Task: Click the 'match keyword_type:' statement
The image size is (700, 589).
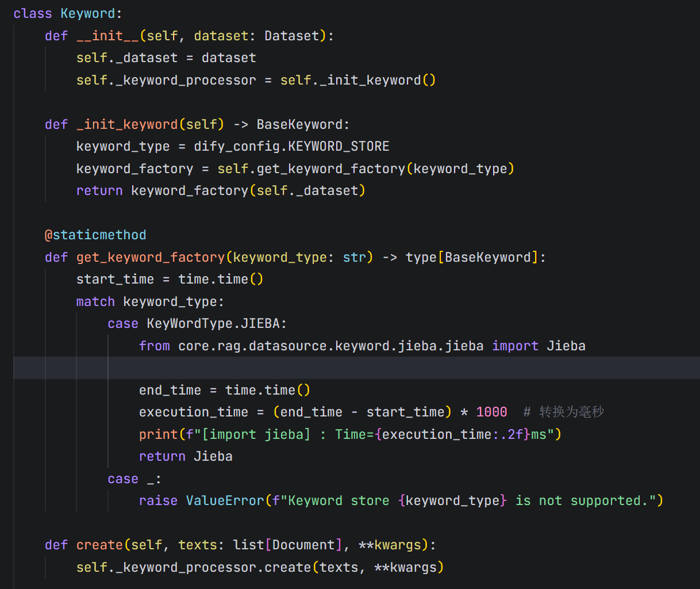Action: (150, 301)
